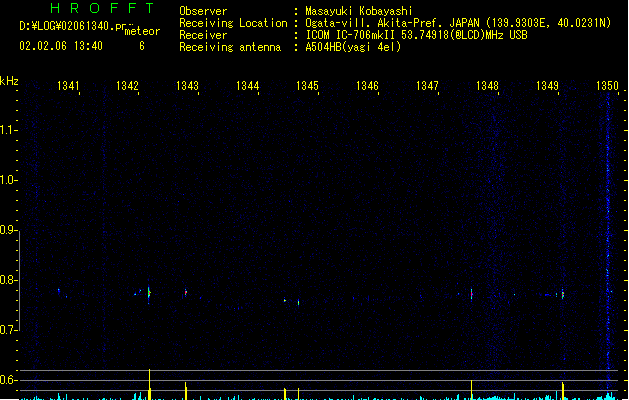Select location text Ogata-vill. Akita-Pref. JAPAN
This screenshot has height=400, width=629.
[x=392, y=23]
